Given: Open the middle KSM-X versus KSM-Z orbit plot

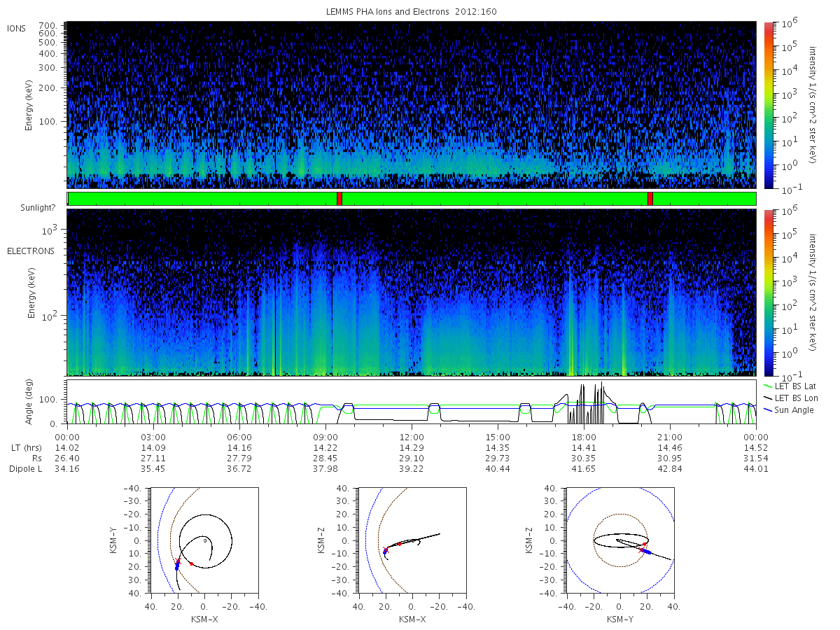Looking at the screenshot, I should [x=412, y=540].
